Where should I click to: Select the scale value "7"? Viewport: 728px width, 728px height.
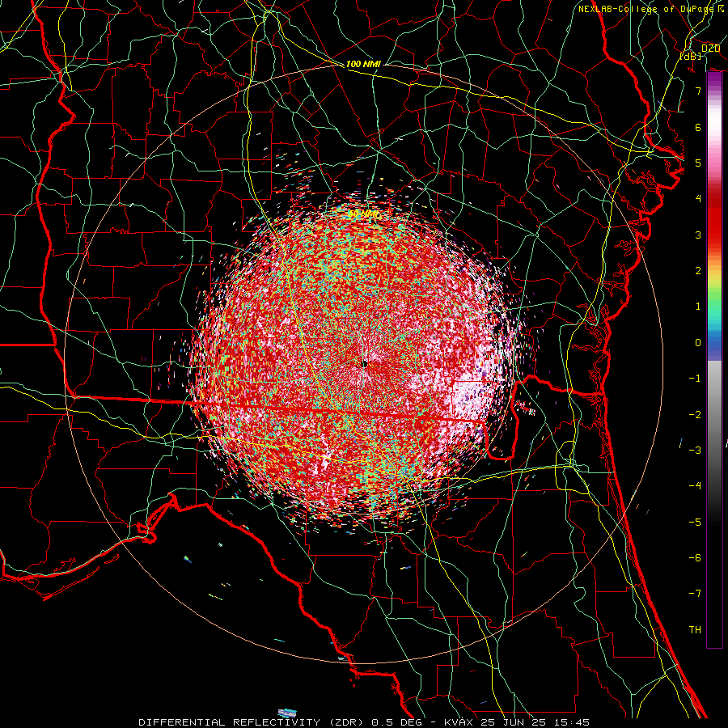pos(698,91)
